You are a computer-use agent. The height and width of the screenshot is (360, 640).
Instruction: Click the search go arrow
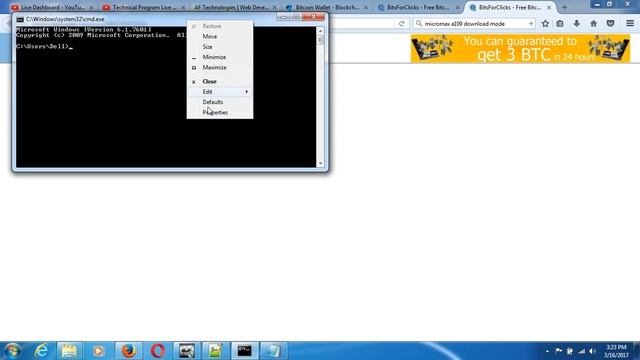[531, 24]
